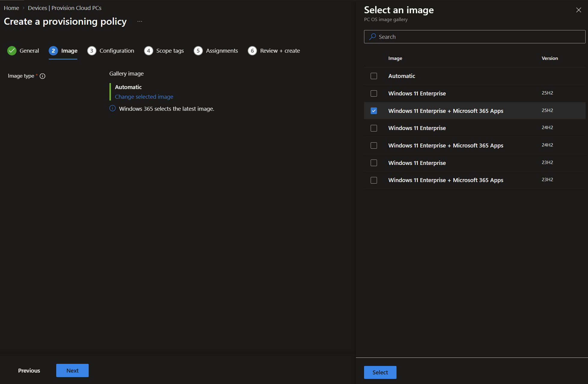Viewport: 588px width, 384px height.
Task: Click 23H2 version of Microsoft 365 Apps row
Action: [x=547, y=179]
